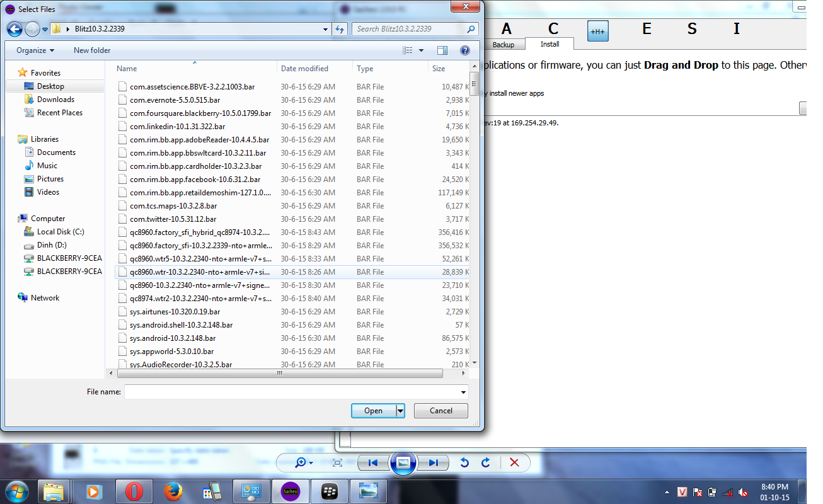Select com.assetscience.BBVE-3.2.2.1003.bar file

192,87
